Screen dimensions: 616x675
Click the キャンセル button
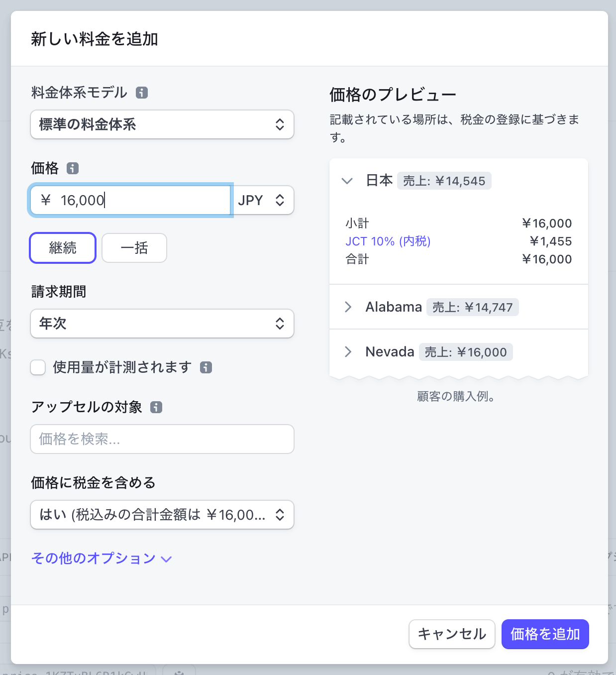click(451, 634)
